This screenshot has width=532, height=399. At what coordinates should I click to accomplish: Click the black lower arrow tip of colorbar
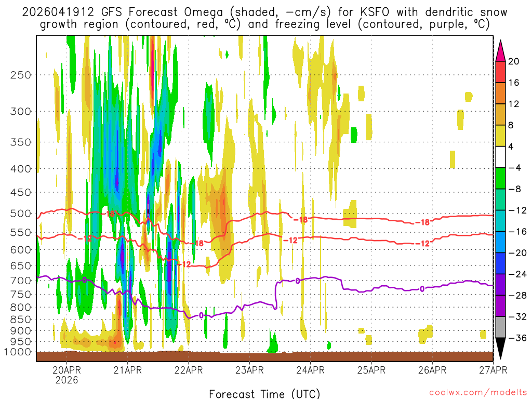pyautogui.click(x=500, y=349)
